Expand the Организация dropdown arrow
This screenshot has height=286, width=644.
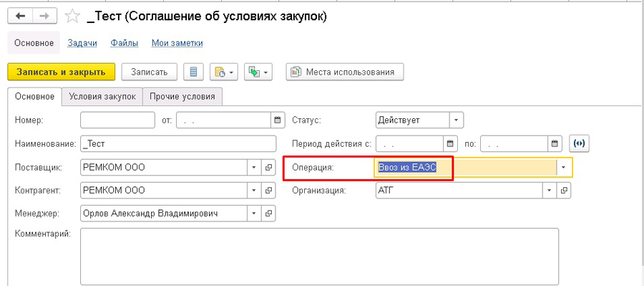point(549,191)
